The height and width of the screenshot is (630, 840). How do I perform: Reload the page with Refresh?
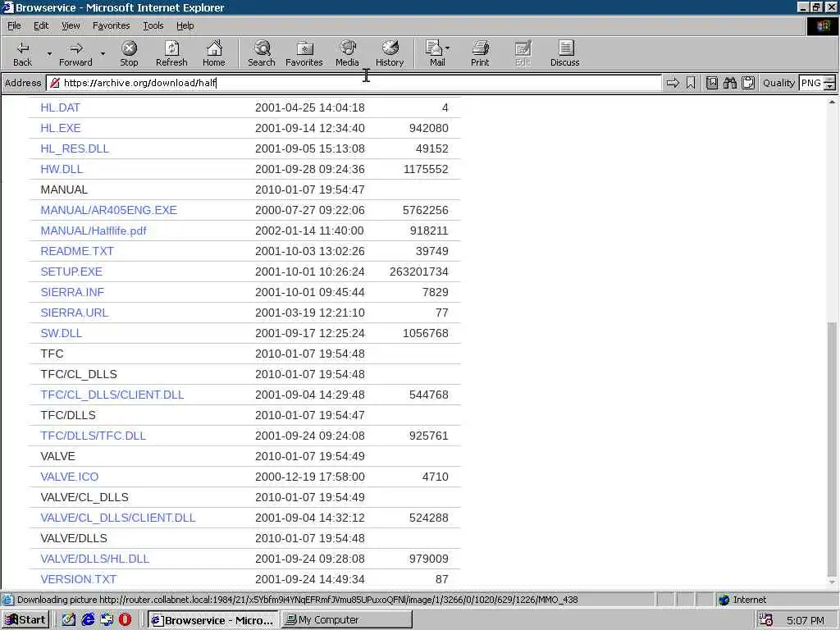pyautogui.click(x=171, y=53)
